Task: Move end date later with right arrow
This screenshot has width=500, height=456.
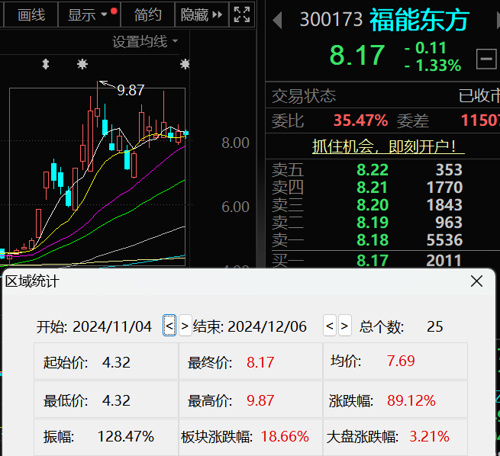Action: [x=345, y=326]
